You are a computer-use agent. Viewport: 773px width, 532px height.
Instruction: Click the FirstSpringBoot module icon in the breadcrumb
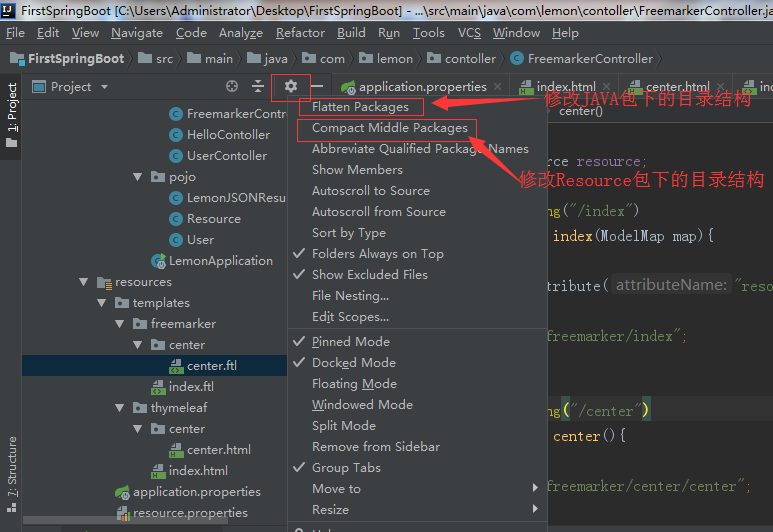17,59
